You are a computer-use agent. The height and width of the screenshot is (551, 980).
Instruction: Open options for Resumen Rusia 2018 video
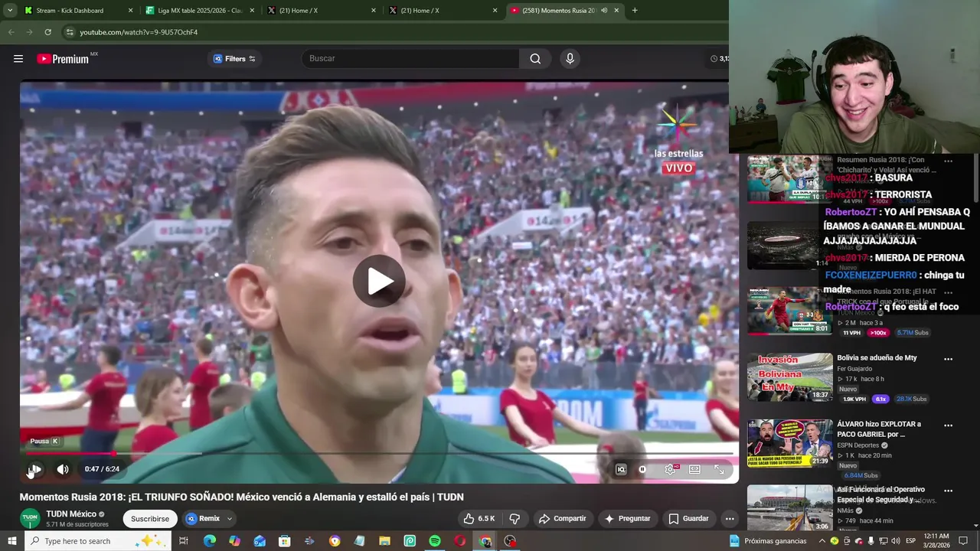[x=948, y=161]
